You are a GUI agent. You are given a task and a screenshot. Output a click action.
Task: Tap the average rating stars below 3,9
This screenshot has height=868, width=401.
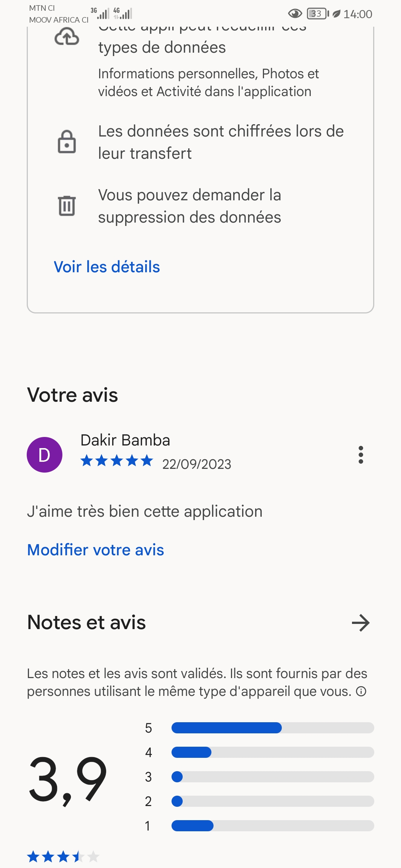[x=63, y=857]
